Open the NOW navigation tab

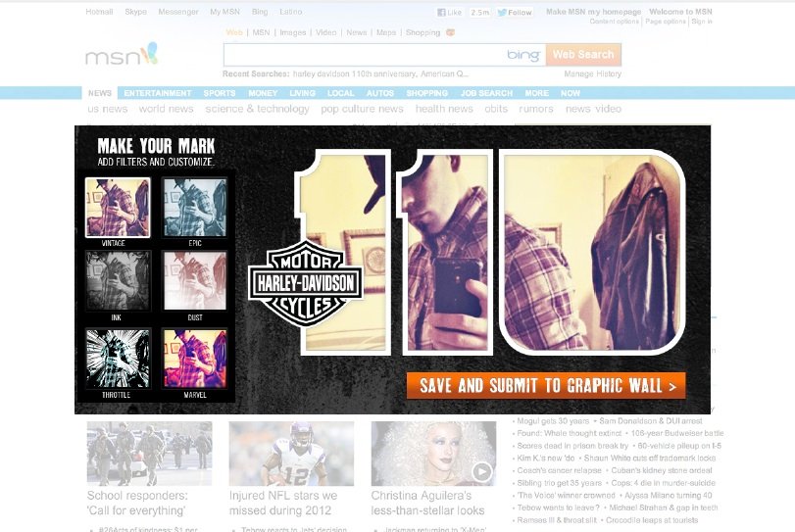(571, 93)
